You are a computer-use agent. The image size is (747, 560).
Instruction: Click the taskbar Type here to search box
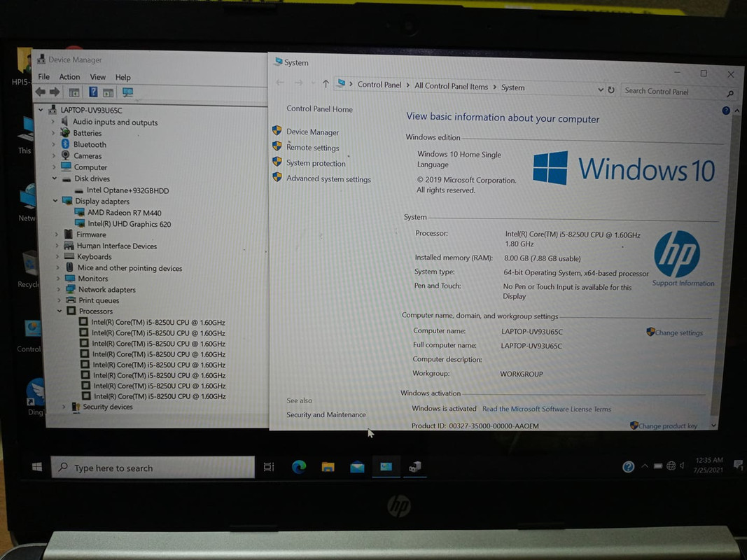coord(153,468)
